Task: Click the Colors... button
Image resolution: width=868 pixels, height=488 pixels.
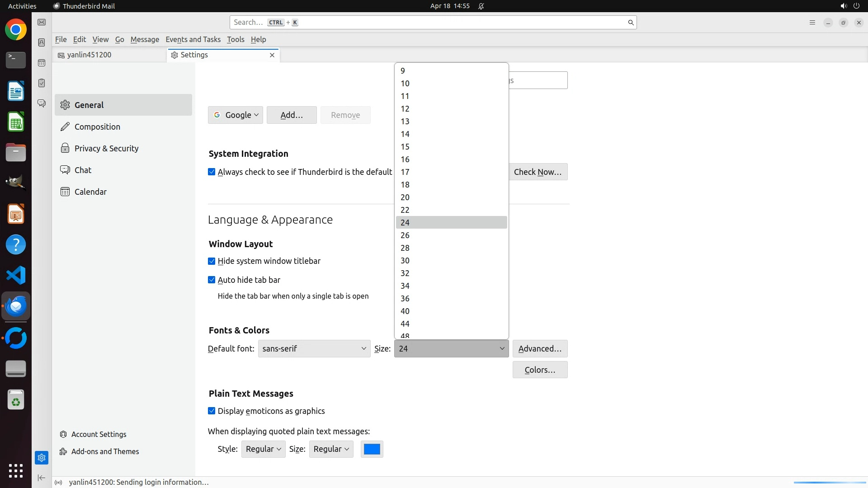Action: (x=540, y=370)
